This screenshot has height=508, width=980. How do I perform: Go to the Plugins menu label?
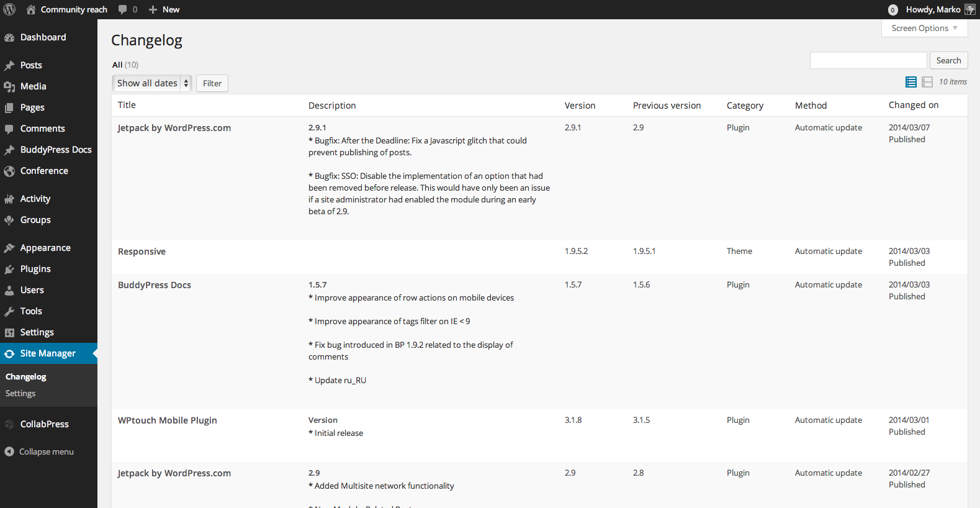tap(35, 269)
